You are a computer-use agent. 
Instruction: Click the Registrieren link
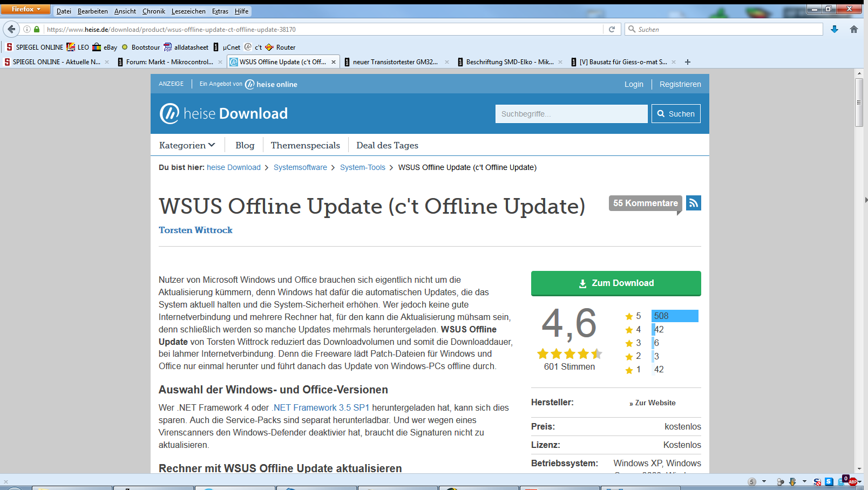[680, 84]
